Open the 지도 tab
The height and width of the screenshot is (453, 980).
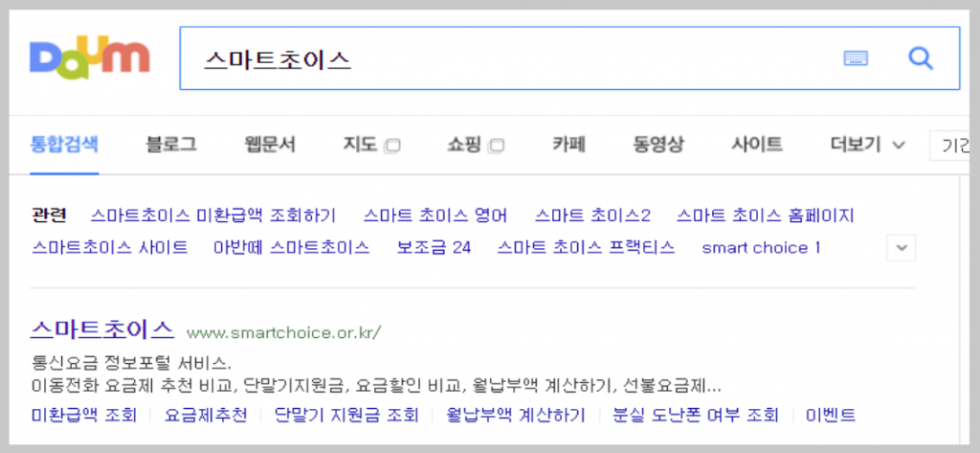(360, 146)
